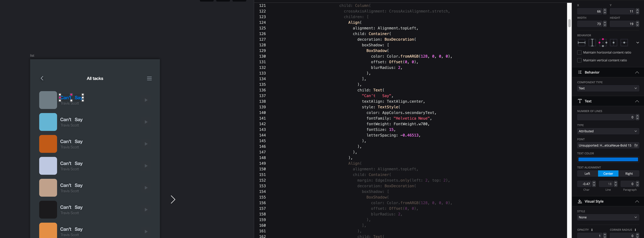The height and width of the screenshot is (238, 644).
Task: Click the pin-to-edges constraint icon
Action: tap(602, 43)
